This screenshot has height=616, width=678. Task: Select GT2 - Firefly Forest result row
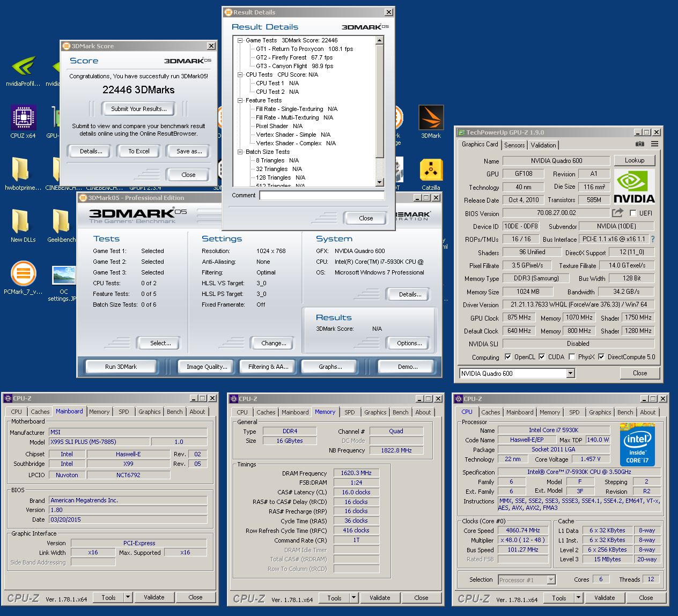click(294, 57)
